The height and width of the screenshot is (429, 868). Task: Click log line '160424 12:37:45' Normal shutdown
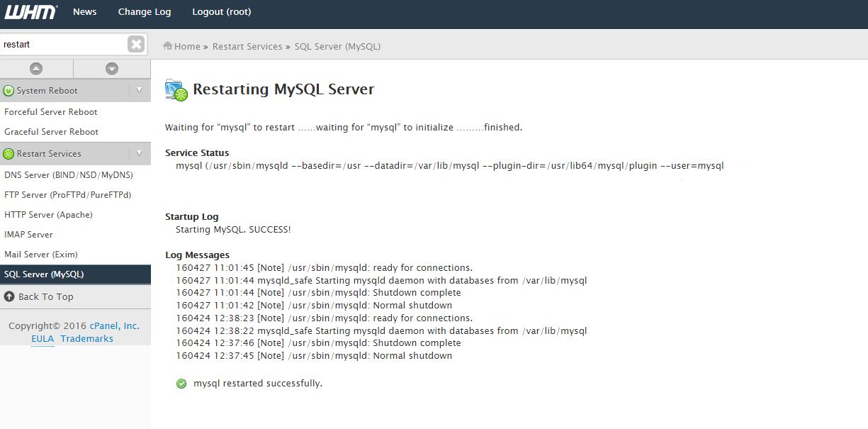tap(315, 356)
